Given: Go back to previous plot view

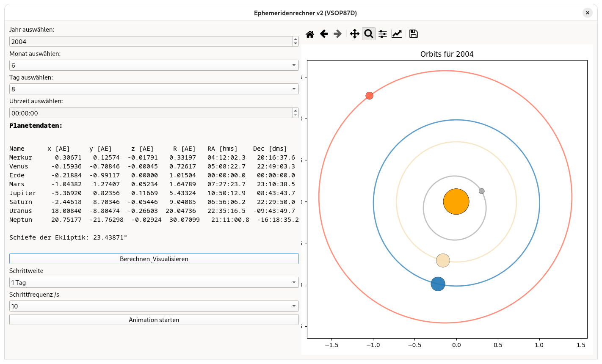Looking at the screenshot, I should [324, 34].
